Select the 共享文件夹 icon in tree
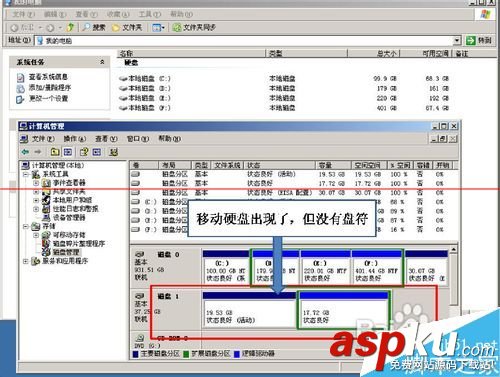 click(x=46, y=192)
